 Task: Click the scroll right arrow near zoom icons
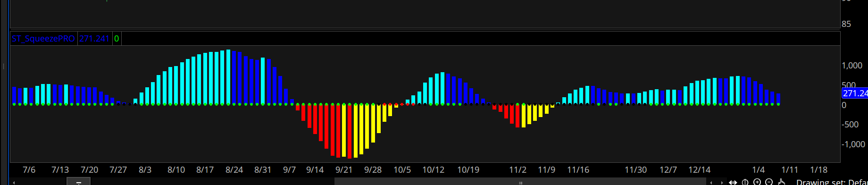coord(722,183)
